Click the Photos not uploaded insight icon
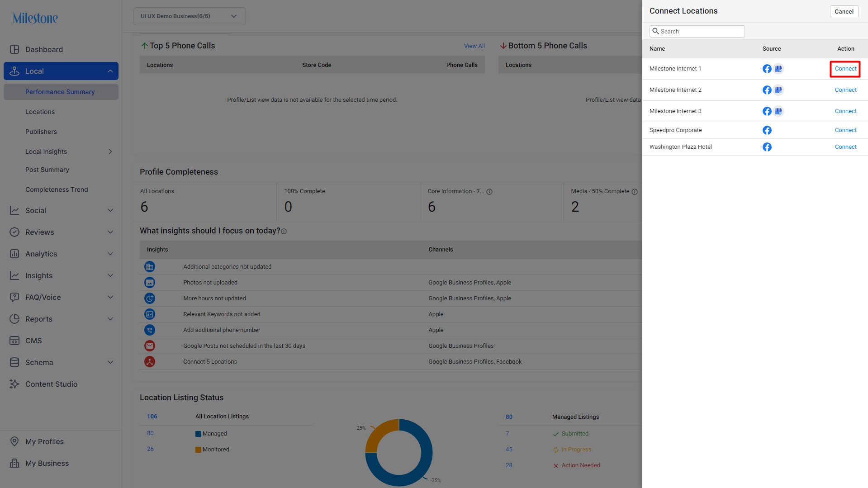The height and width of the screenshot is (488, 868). [150, 283]
